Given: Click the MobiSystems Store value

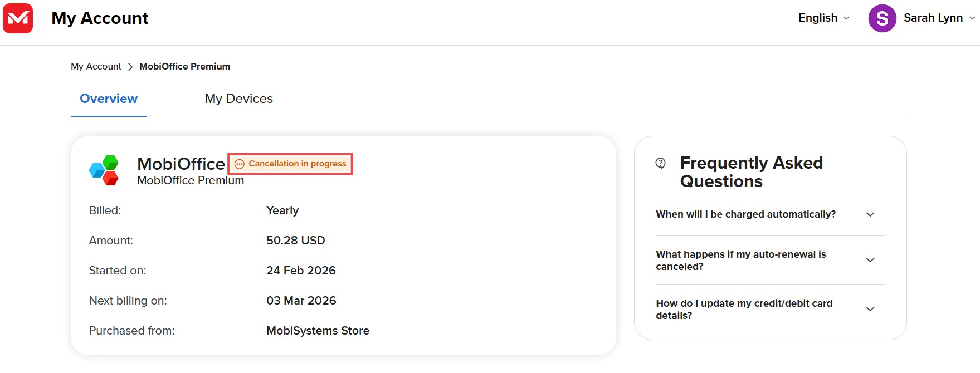Looking at the screenshot, I should click(x=318, y=331).
